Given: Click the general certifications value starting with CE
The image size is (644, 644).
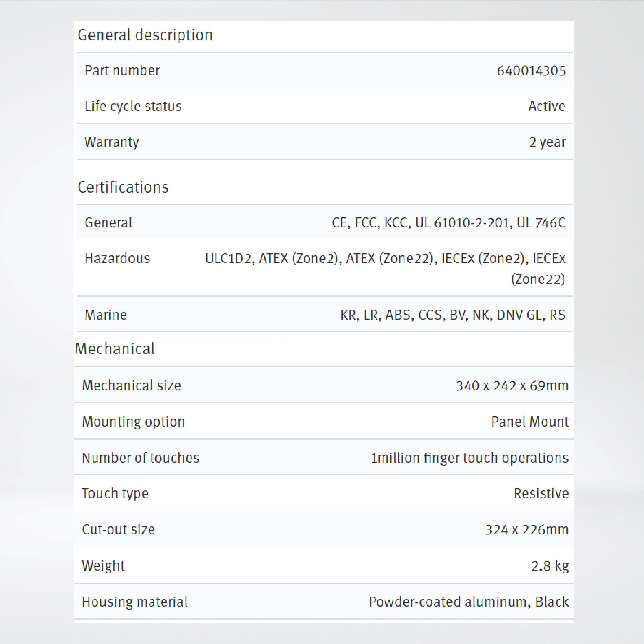Looking at the screenshot, I should (448, 223).
